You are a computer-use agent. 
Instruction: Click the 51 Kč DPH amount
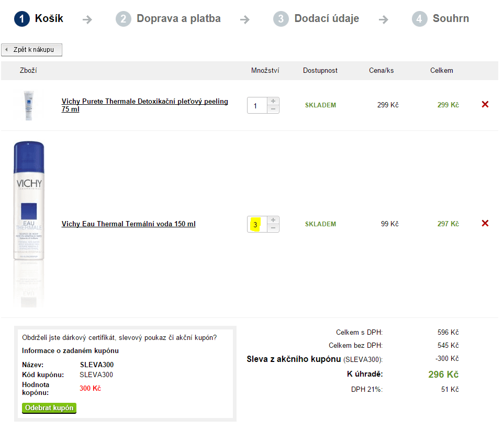(x=450, y=389)
